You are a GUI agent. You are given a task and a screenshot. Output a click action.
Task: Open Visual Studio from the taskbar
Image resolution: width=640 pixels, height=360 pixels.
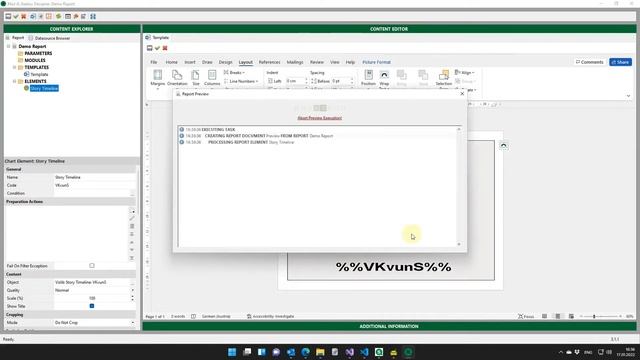click(x=349, y=352)
